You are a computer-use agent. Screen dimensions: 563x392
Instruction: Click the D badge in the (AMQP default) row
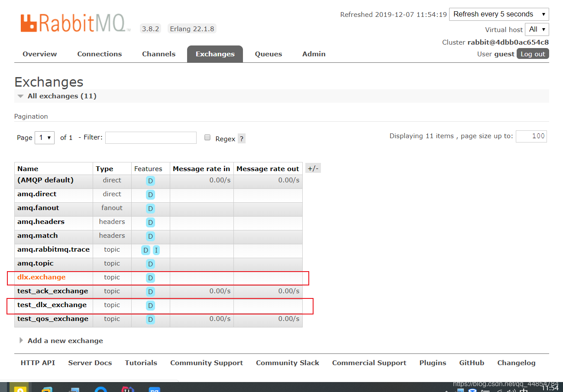tap(150, 181)
